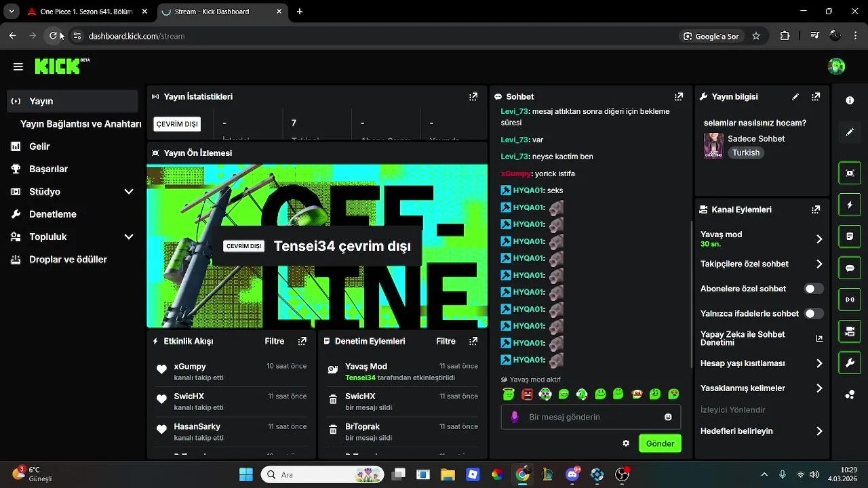Open Yasaklanmış kelimeler settings

coord(819,388)
